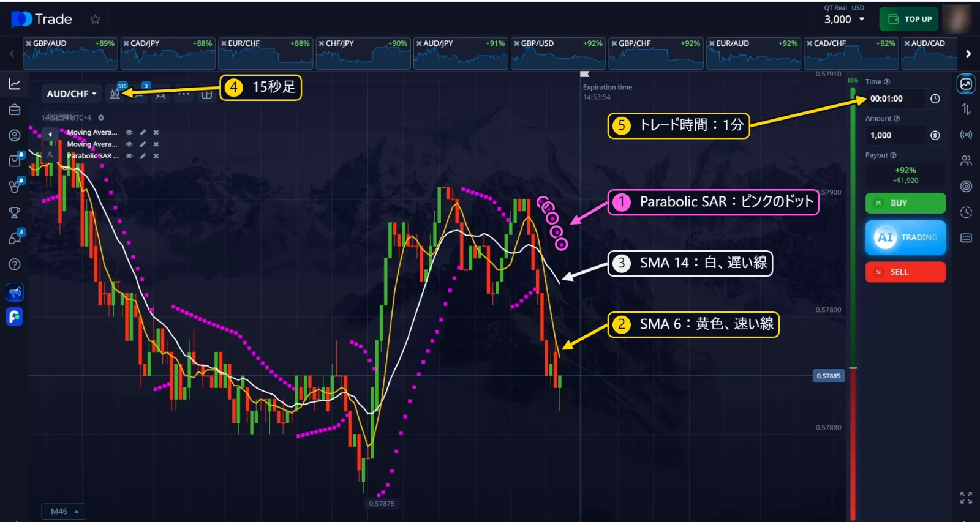Toggle visibility of the second Moving Average
The width and height of the screenshot is (980, 522).
tap(129, 144)
